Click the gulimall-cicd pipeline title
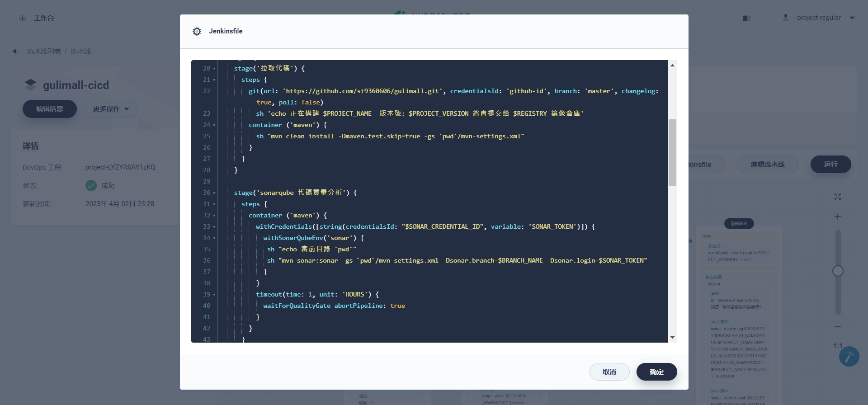This screenshot has height=405, width=868. click(76, 85)
